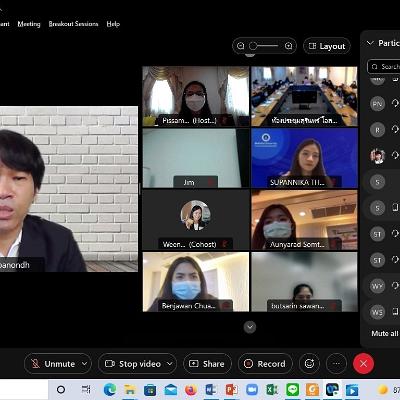Open the Layout options
This screenshot has height=400, width=400.
(x=327, y=46)
